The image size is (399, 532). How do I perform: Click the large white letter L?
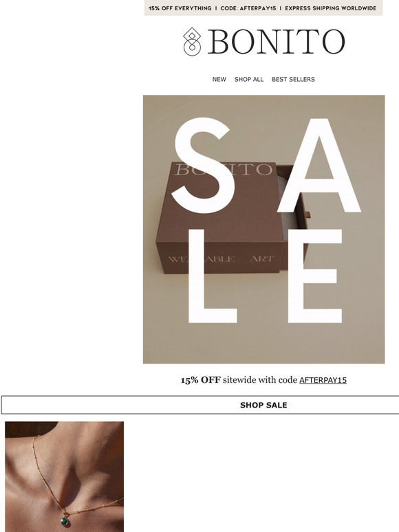point(213,276)
